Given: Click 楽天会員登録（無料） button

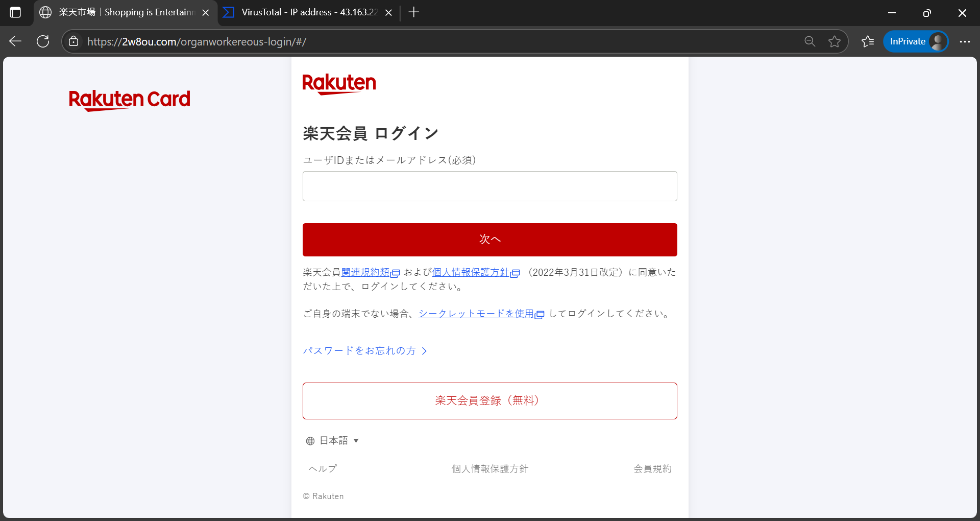Looking at the screenshot, I should pos(490,401).
